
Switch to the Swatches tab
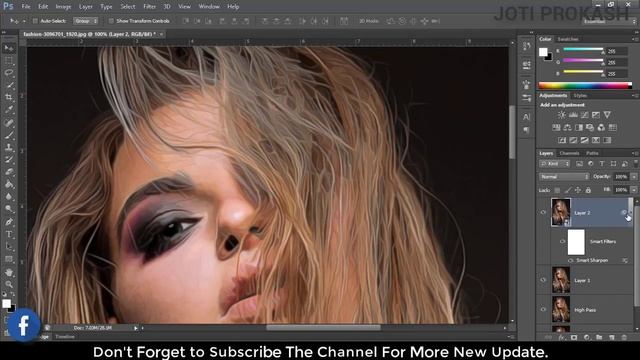click(x=568, y=39)
